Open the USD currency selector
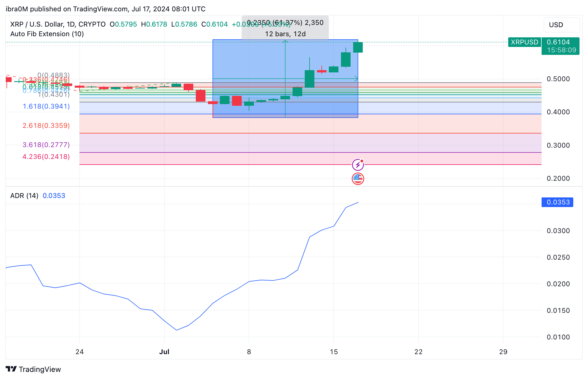 [562, 25]
